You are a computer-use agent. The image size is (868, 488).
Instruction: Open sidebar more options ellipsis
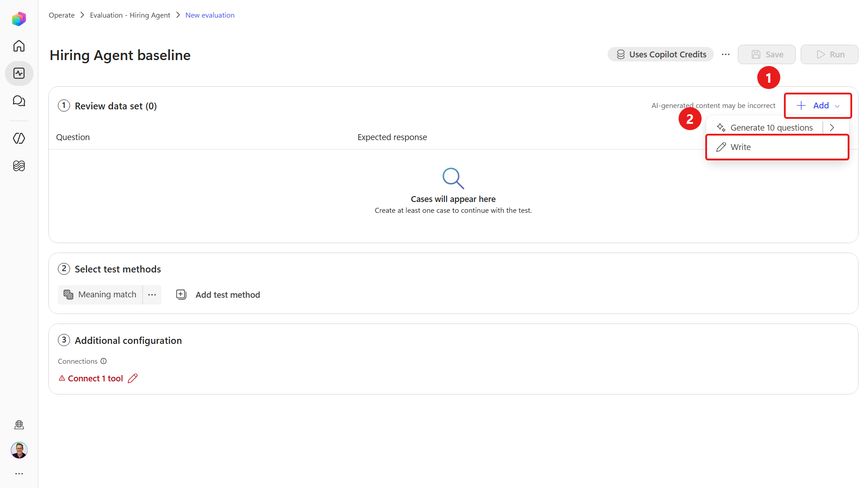coord(19,474)
